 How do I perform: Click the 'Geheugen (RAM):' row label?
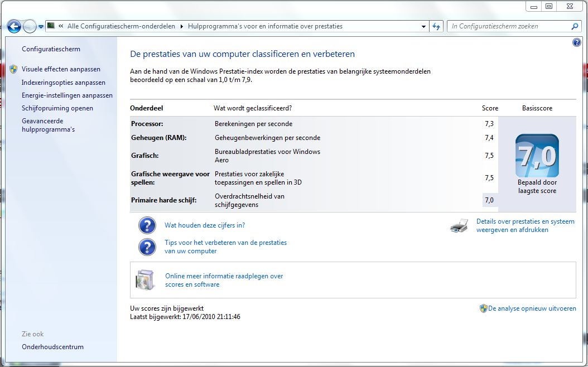tap(158, 138)
